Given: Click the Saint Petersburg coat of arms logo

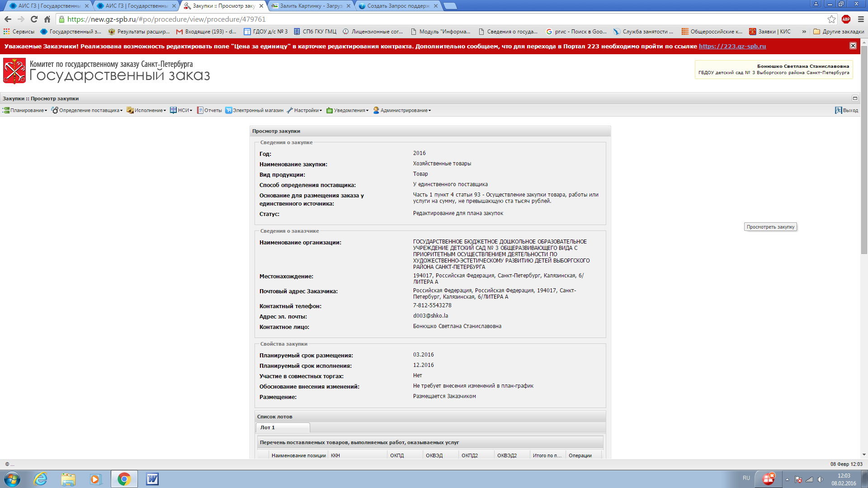Looking at the screenshot, I should click(14, 71).
